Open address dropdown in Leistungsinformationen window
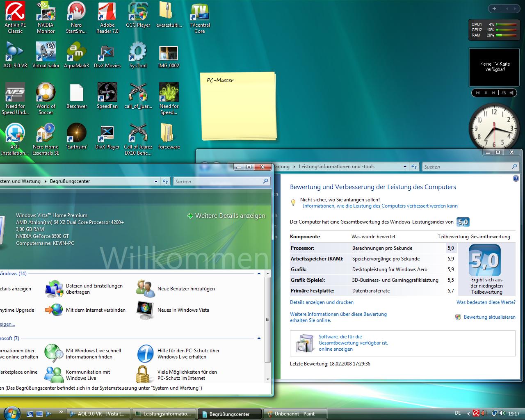Viewport: 525px width, 420px height. tap(405, 167)
